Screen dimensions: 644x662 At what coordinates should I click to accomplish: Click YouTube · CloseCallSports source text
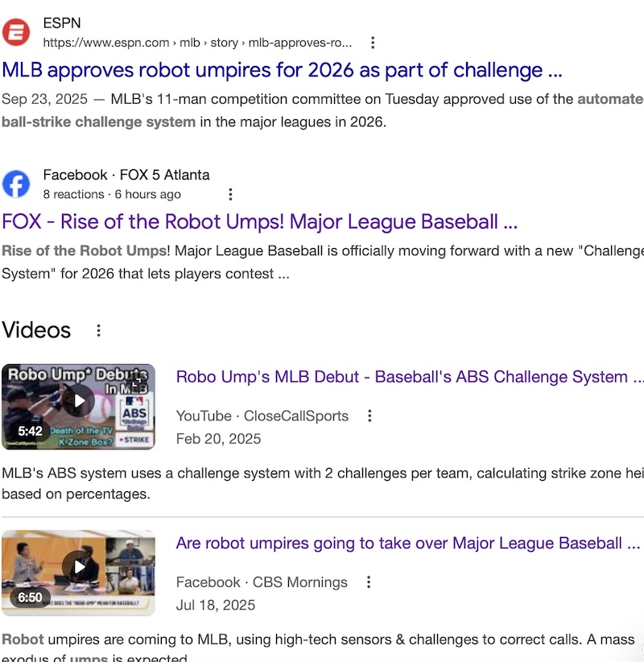click(262, 416)
